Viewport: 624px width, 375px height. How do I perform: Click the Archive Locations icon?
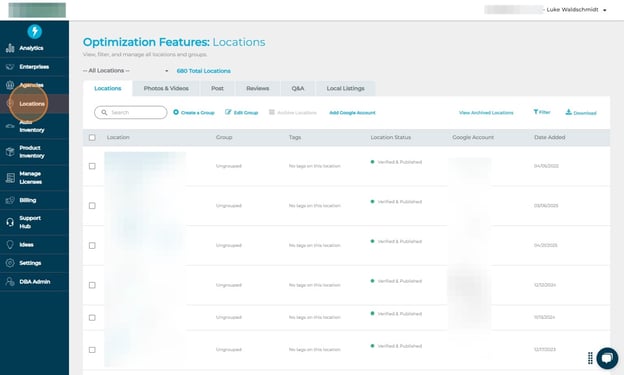tap(272, 112)
